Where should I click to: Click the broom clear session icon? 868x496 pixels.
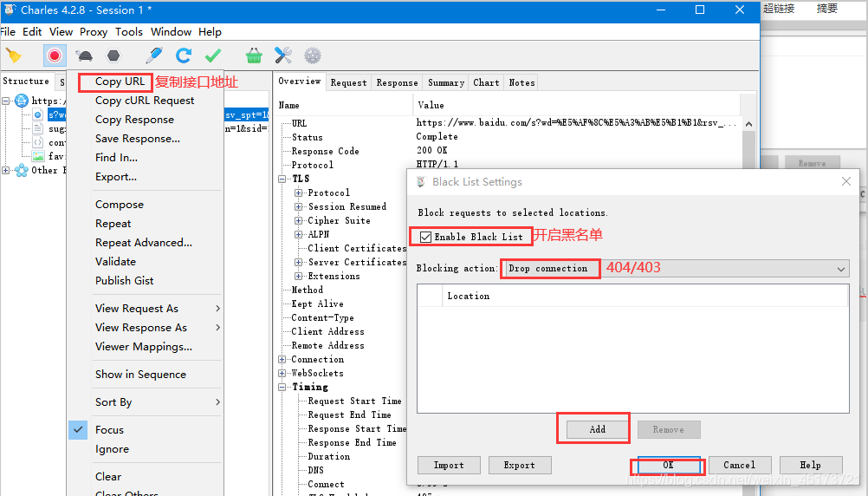(14, 55)
